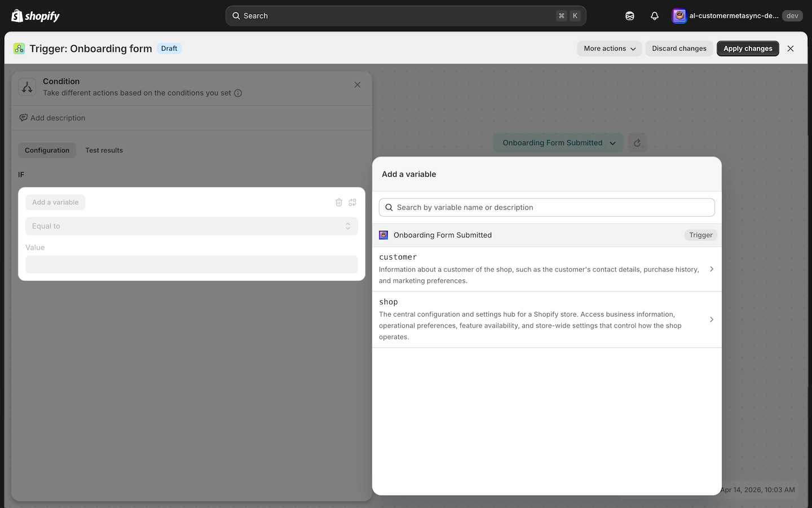
Task: Expand the Onboarding Form Submitted dropdown
Action: coord(558,143)
